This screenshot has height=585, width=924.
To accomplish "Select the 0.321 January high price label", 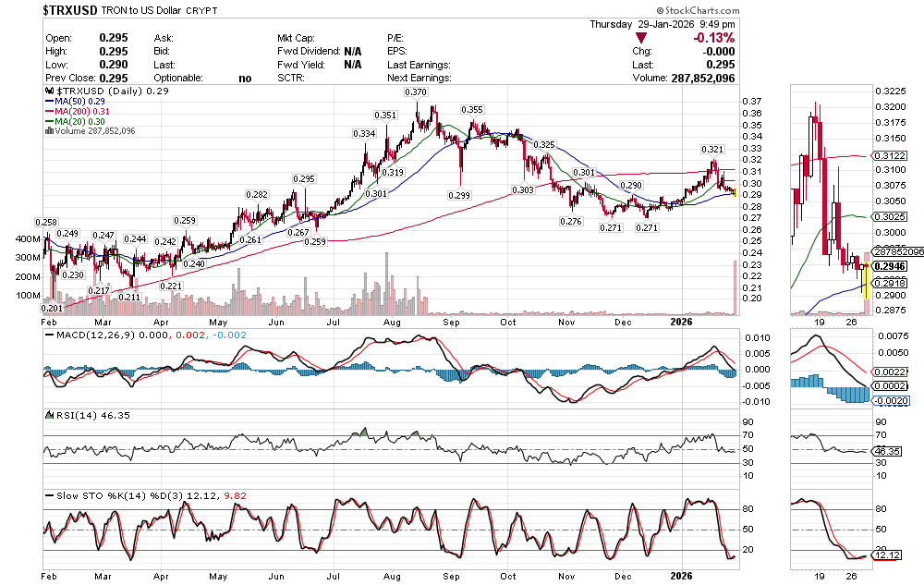I will [711, 149].
